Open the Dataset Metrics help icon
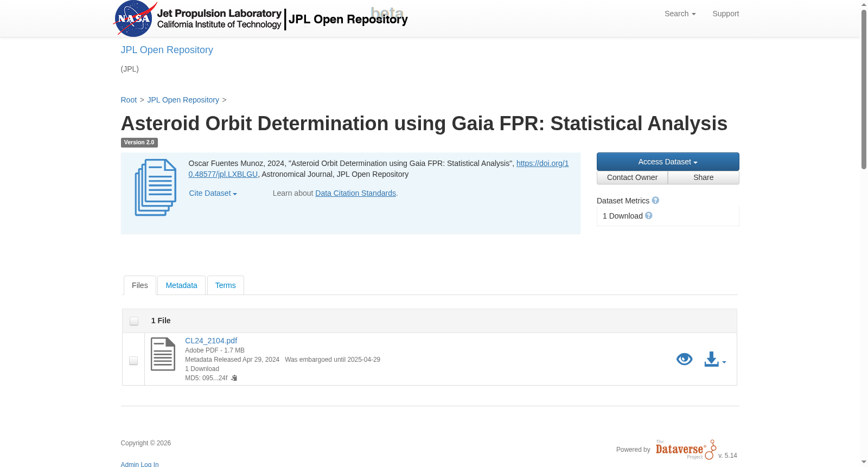Viewport: 868px width, 467px height. [x=655, y=201]
